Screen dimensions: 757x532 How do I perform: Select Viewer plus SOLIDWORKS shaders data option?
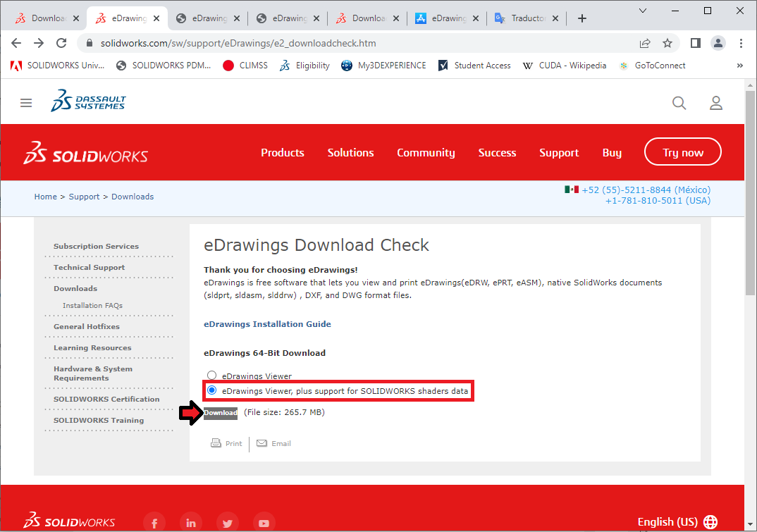pyautogui.click(x=211, y=390)
